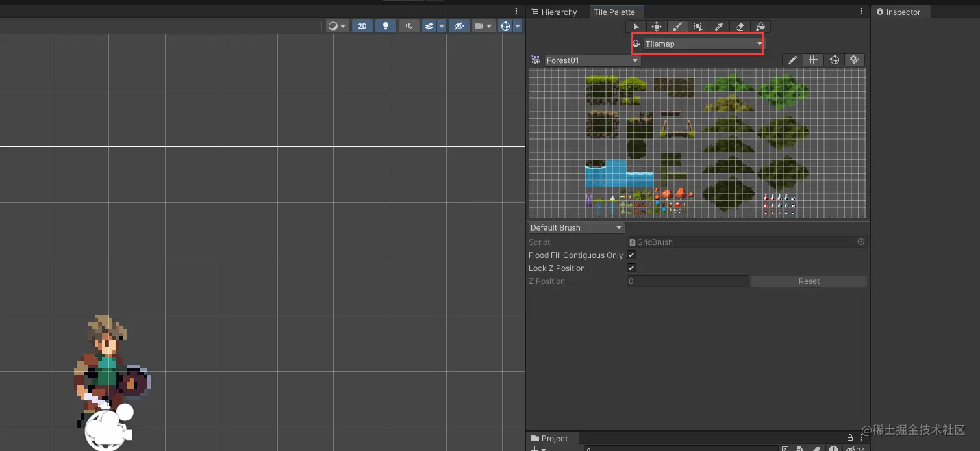Toggle Lock Z Position checkbox
980x451 pixels.
(x=631, y=268)
